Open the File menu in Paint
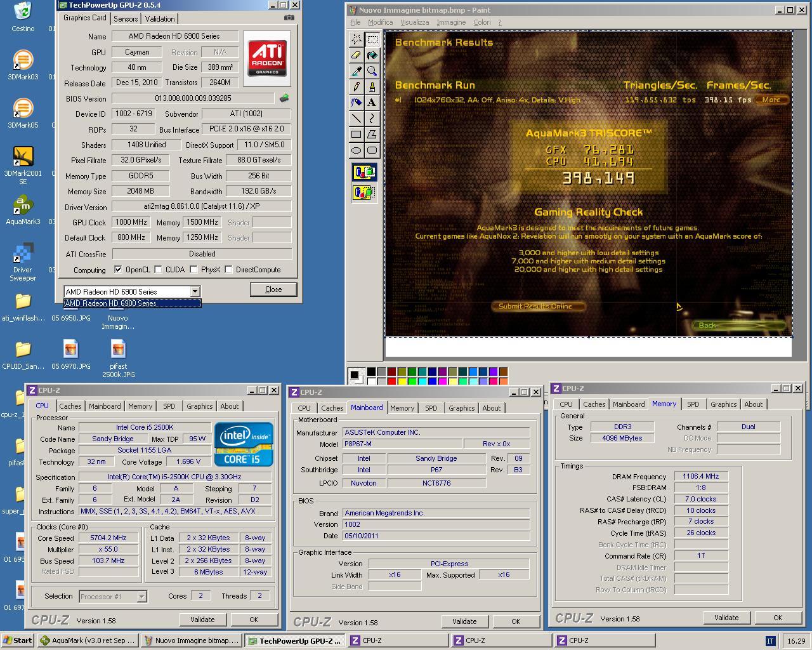The image size is (812, 650). 355,22
